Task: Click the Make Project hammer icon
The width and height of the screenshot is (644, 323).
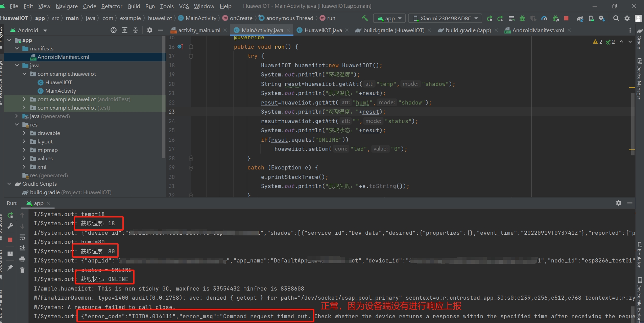Action: [x=365, y=18]
